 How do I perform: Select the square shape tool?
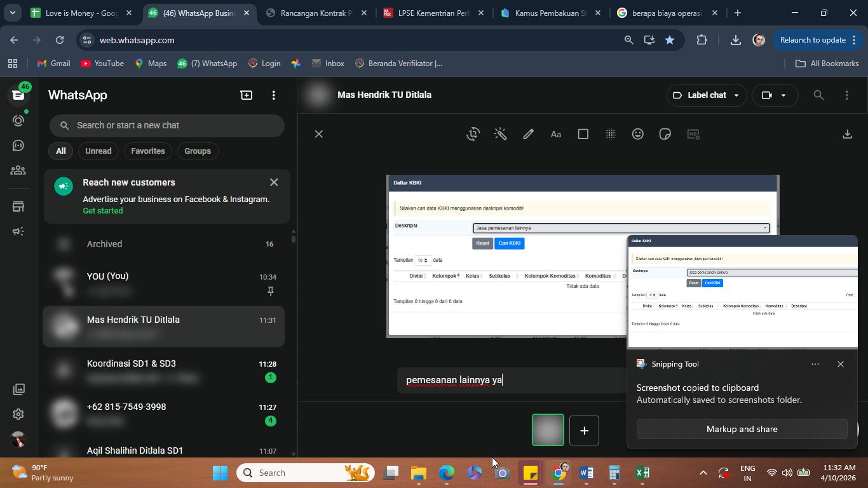pyautogui.click(x=583, y=134)
